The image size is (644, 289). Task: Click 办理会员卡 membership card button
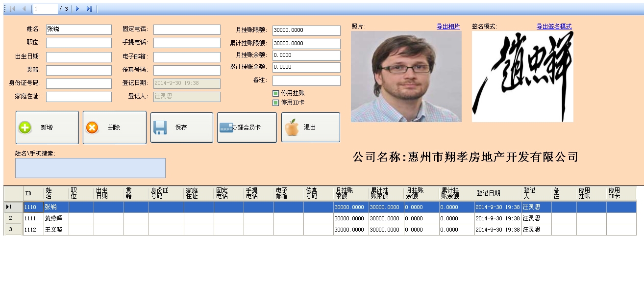247,128
